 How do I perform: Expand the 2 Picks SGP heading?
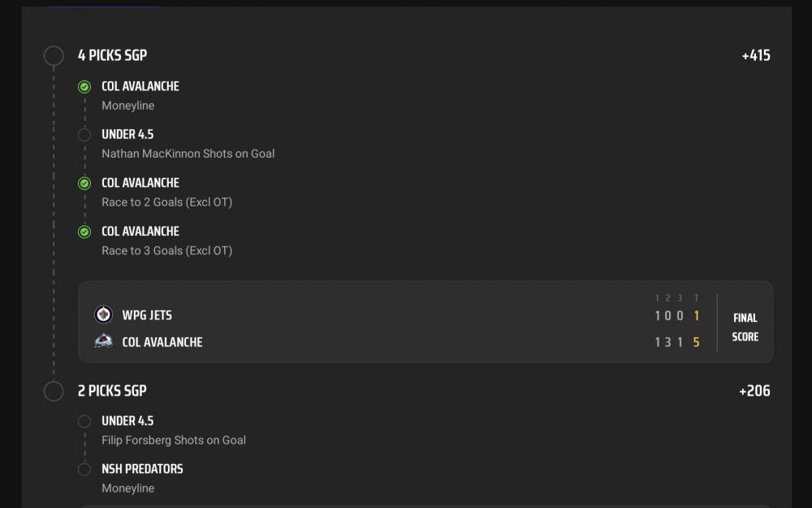pyautogui.click(x=112, y=391)
